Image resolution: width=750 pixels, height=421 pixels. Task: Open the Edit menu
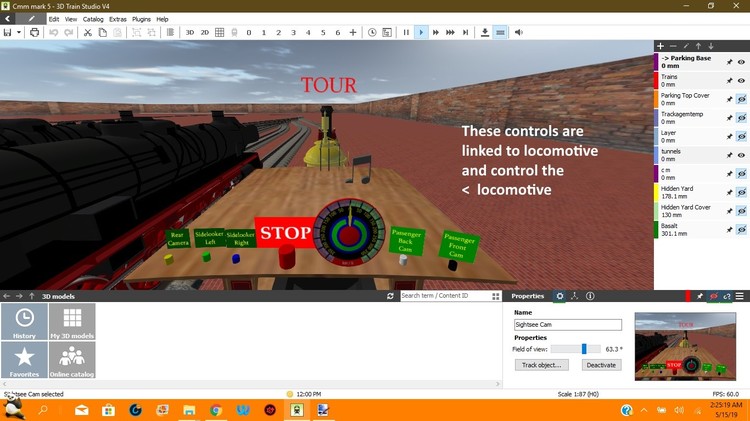pos(54,19)
